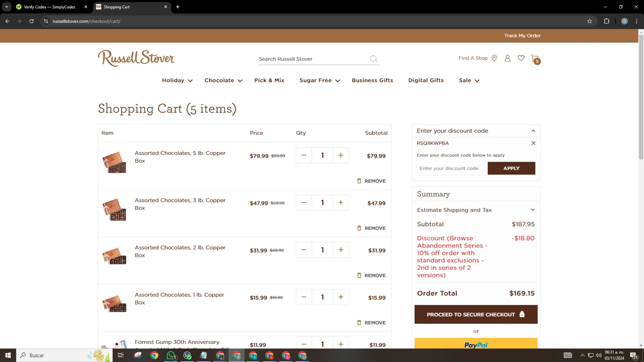644x362 pixels.
Task: Open browser extensions puzzle icon
Action: (607, 21)
